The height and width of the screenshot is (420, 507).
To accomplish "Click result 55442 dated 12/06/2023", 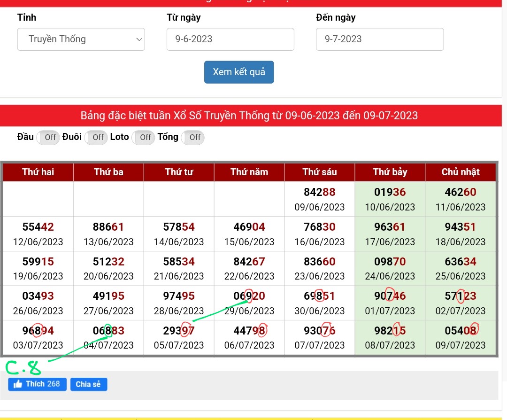I will pyautogui.click(x=38, y=227).
